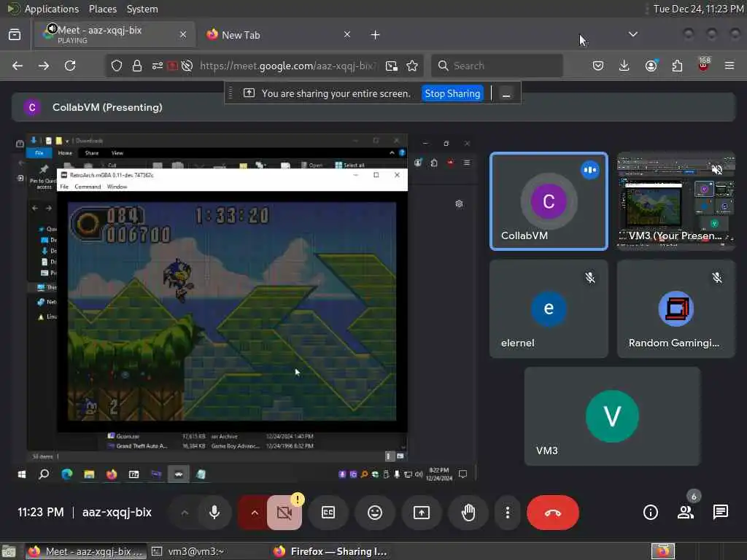
Task: Open in-call chat messages icon
Action: point(720,513)
